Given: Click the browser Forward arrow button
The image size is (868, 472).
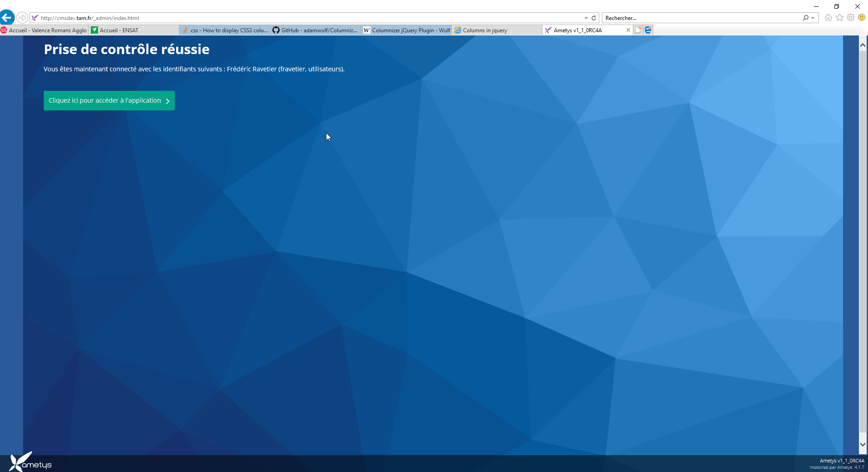Looking at the screenshot, I should (22, 18).
